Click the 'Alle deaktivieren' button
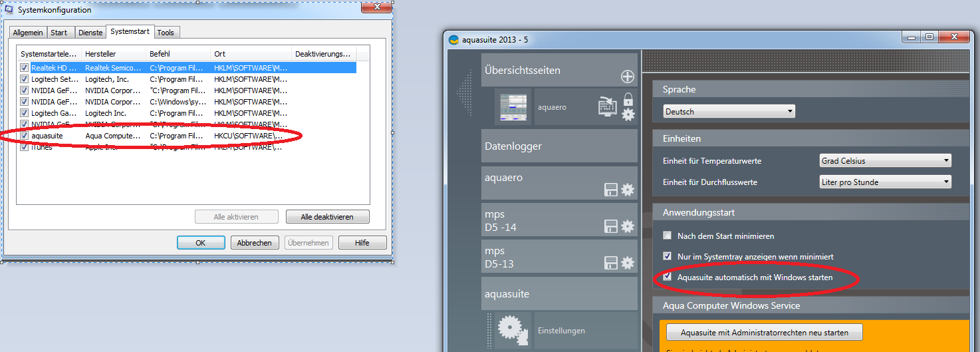 tap(327, 217)
